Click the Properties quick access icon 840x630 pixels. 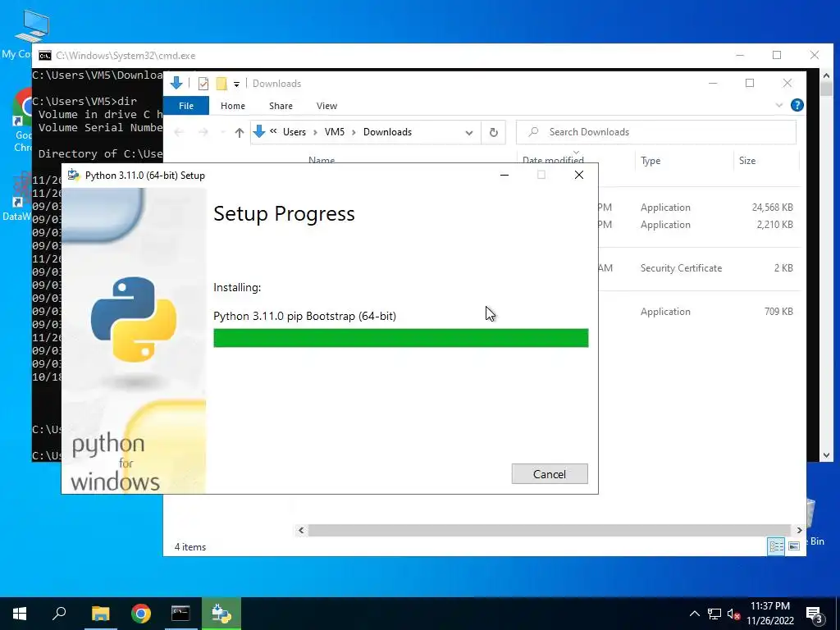203,84
